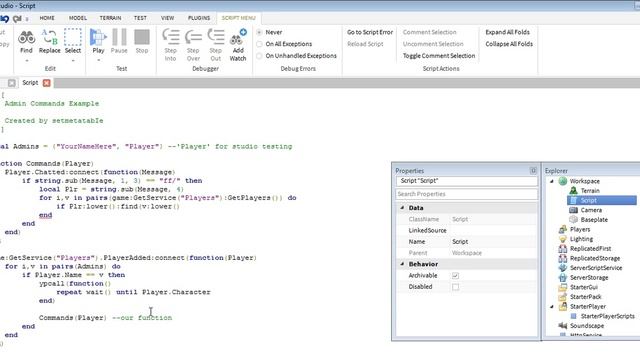The height and width of the screenshot is (360, 640).
Task: Open the Play mode dropdown arrow
Action: 98,60
